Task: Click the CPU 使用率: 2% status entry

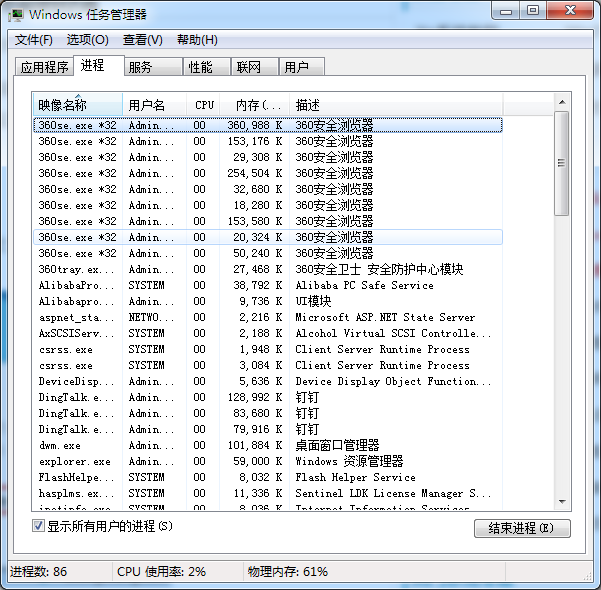Action: pyautogui.click(x=161, y=571)
